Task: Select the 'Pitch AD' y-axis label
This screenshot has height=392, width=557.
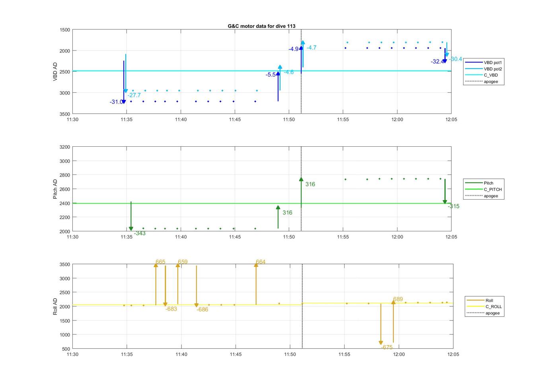Action: (55, 189)
